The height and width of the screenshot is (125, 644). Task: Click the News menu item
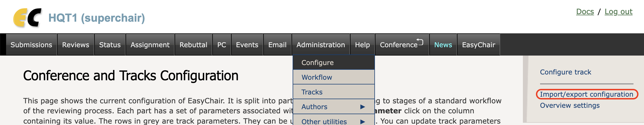(x=443, y=45)
